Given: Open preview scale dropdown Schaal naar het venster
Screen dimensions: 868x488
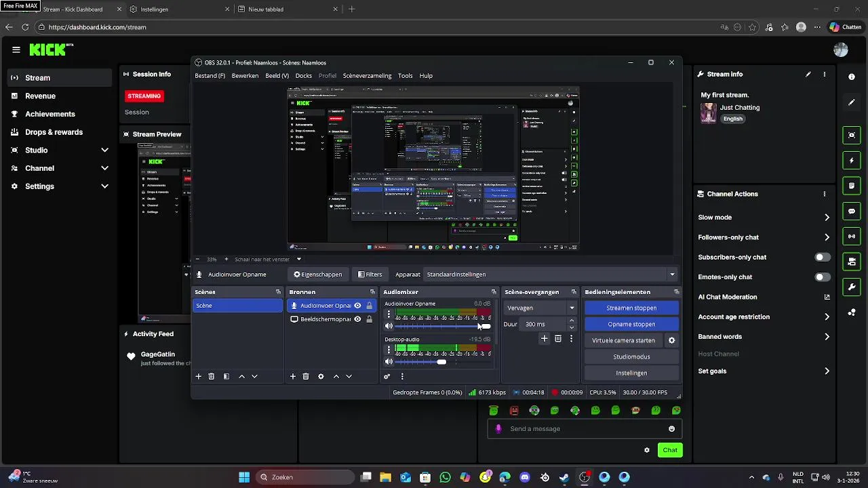Looking at the screenshot, I should [x=268, y=259].
